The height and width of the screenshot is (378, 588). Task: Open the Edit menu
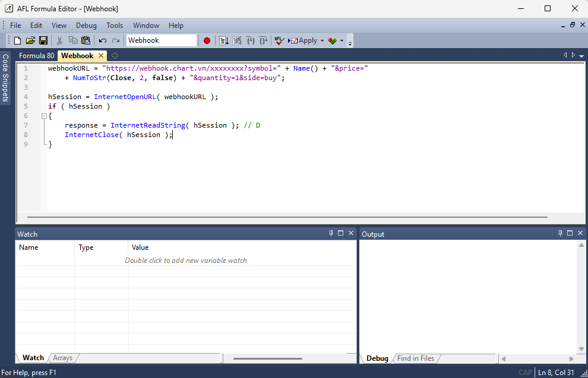[x=36, y=26]
